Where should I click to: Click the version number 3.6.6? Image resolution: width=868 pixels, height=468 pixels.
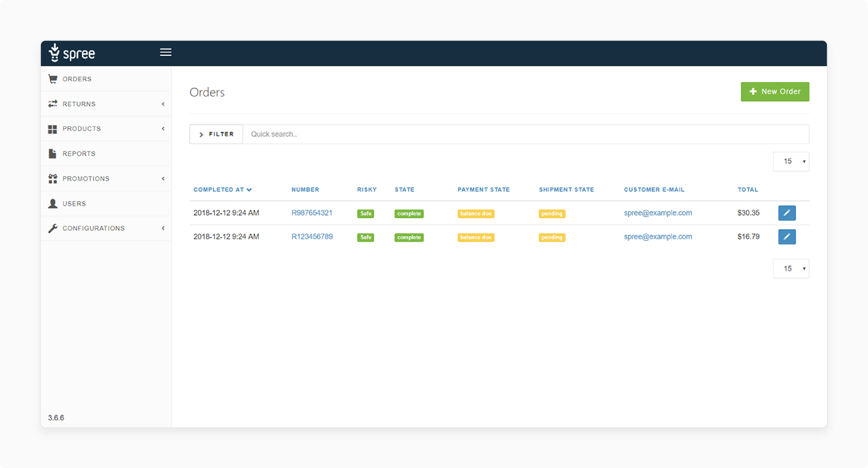(56, 418)
